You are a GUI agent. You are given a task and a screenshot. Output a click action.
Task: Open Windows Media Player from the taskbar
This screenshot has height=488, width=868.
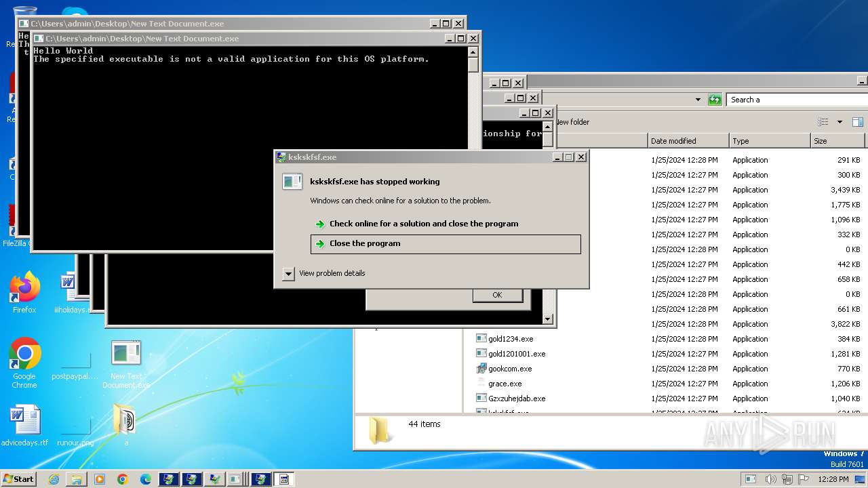100,479
